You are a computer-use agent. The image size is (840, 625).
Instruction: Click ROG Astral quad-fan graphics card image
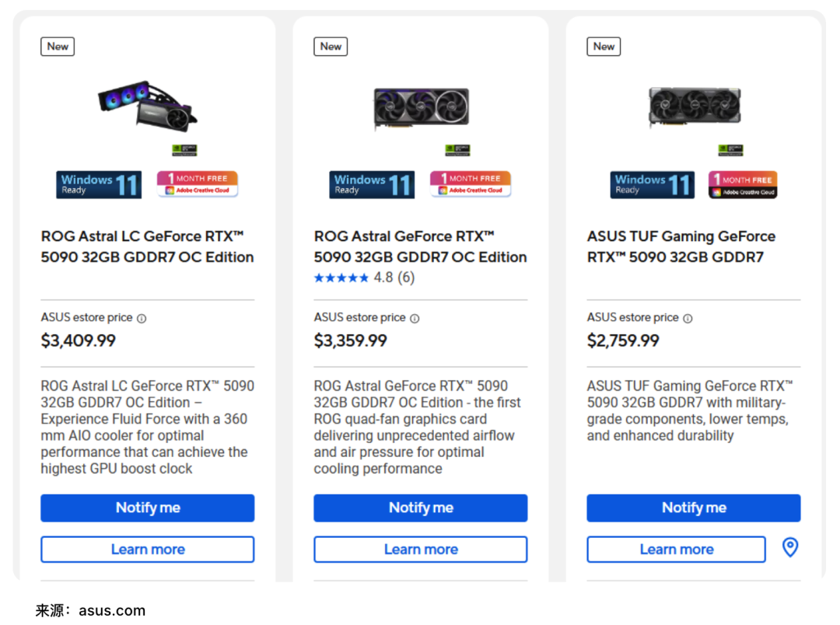pos(421,108)
